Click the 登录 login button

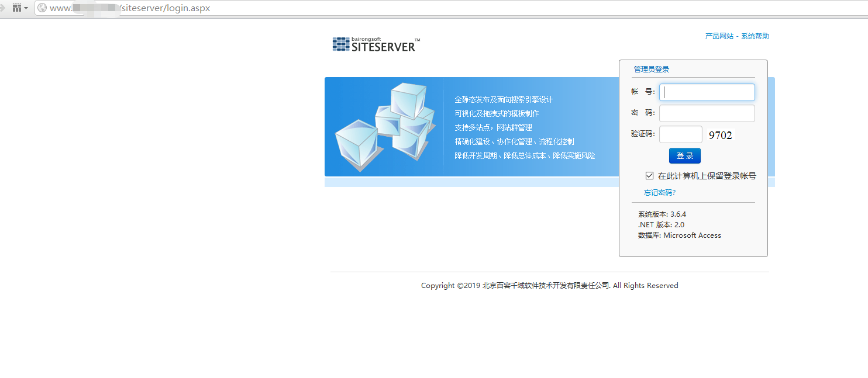(685, 156)
